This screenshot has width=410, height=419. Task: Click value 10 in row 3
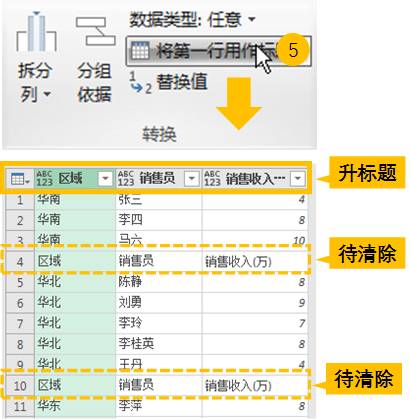click(x=254, y=241)
